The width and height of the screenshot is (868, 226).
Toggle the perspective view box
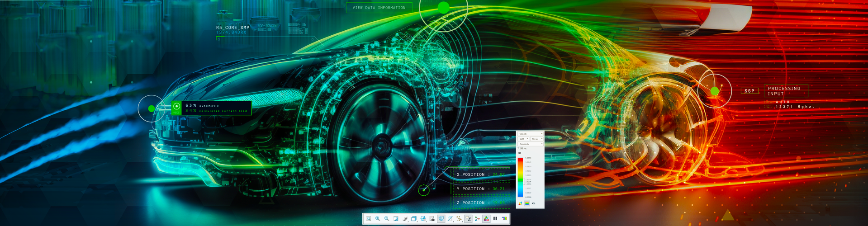tap(441, 219)
